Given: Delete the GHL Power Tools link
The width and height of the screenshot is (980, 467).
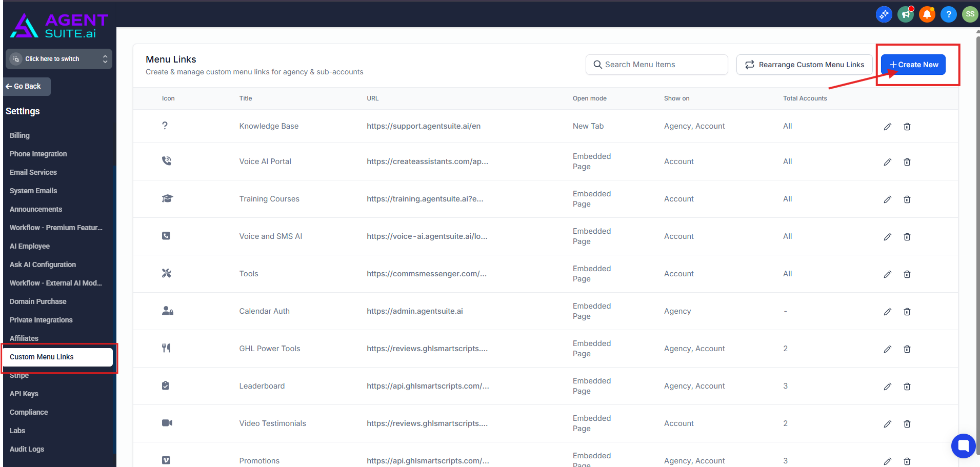Looking at the screenshot, I should click(x=907, y=349).
